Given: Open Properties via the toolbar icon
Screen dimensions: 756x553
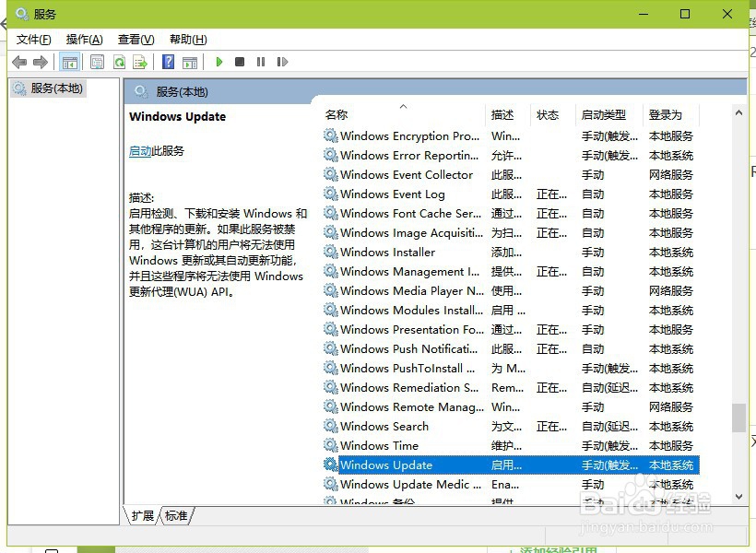Looking at the screenshot, I should [98, 62].
